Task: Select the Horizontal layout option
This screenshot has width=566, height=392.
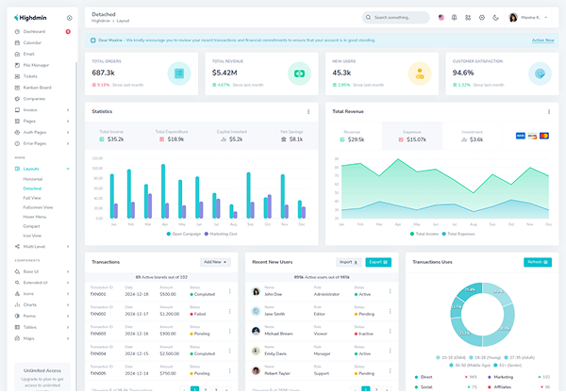Action: [33, 179]
